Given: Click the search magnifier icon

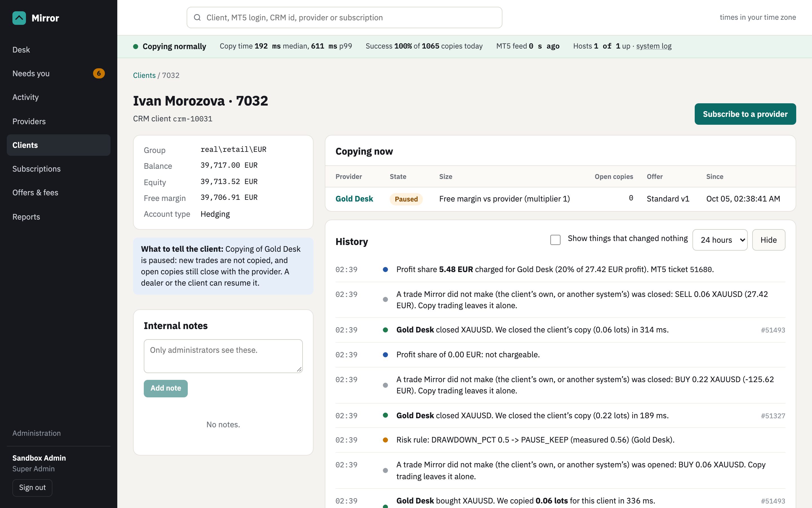Looking at the screenshot, I should [x=197, y=17].
